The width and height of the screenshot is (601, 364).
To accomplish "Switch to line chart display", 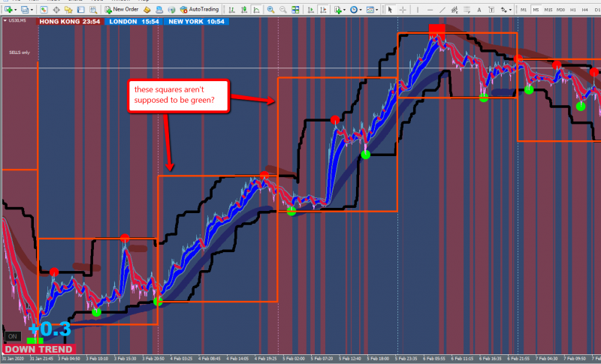I will click(x=256, y=10).
